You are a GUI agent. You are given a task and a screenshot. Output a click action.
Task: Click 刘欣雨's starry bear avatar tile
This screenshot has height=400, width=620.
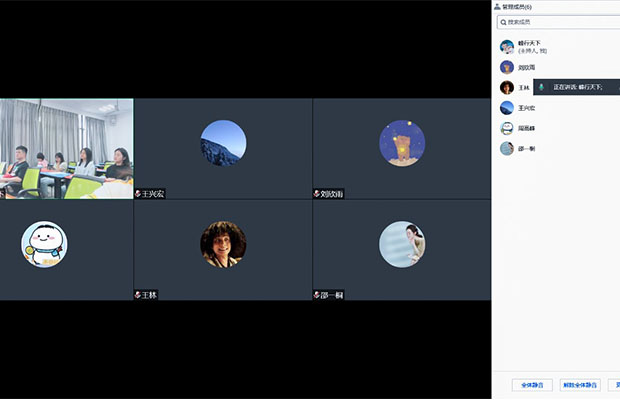pos(401,143)
